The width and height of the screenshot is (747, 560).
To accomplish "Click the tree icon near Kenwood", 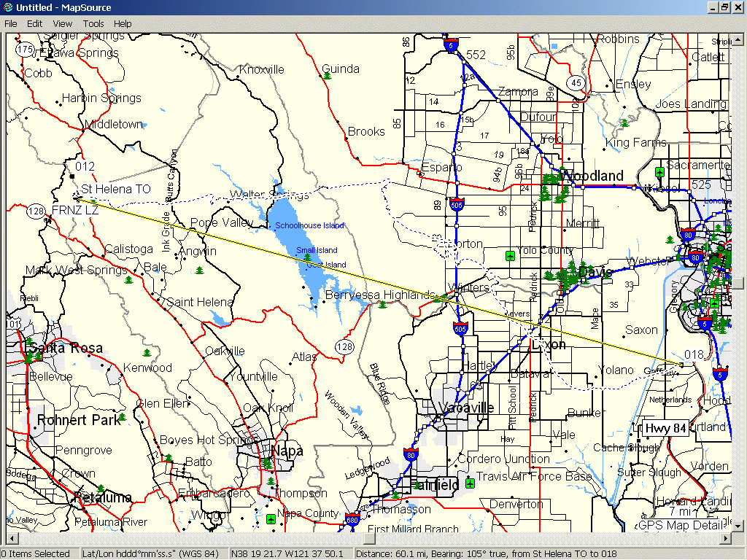I will click(x=147, y=352).
